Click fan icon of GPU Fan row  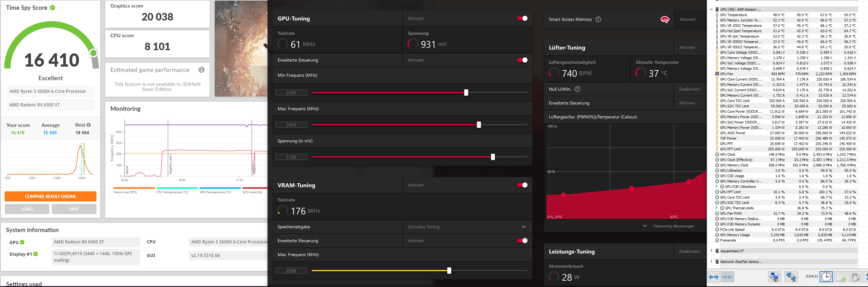[717, 74]
